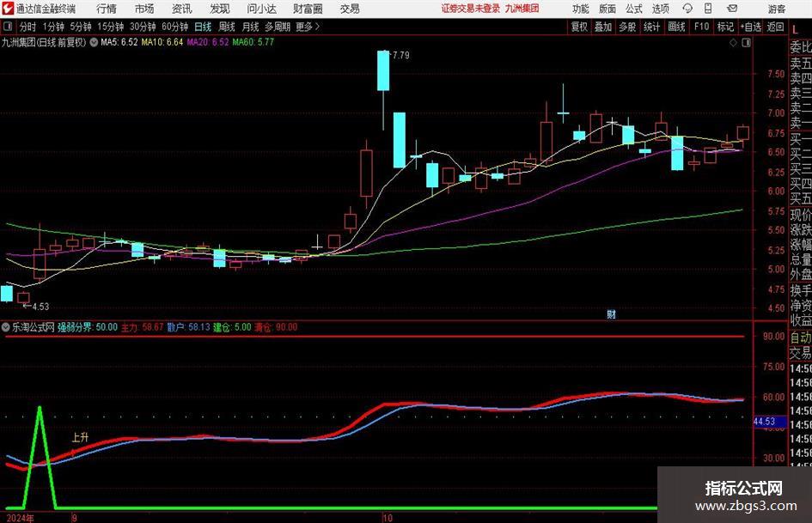
Task: Click the MA5: 6.52 label
Action: 119,42
